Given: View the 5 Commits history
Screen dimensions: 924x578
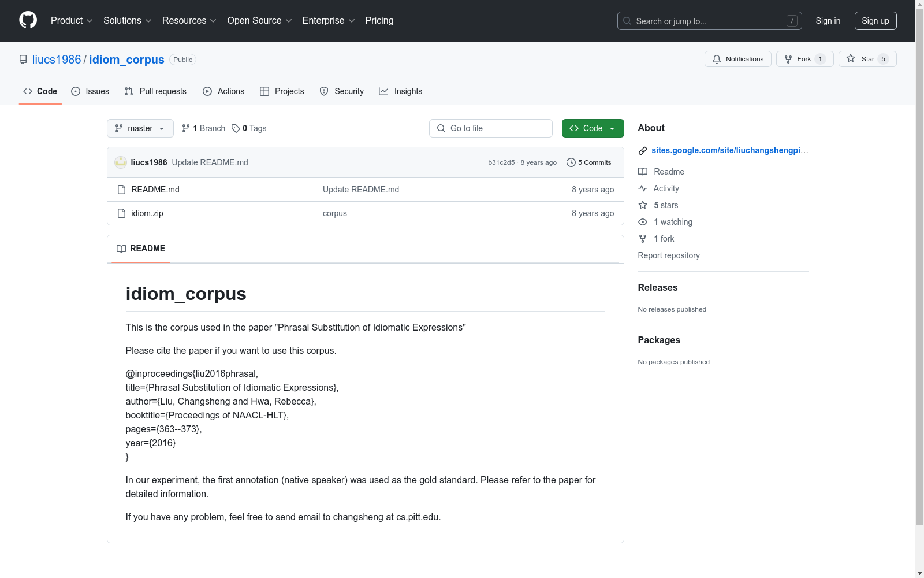Looking at the screenshot, I should pyautogui.click(x=589, y=162).
